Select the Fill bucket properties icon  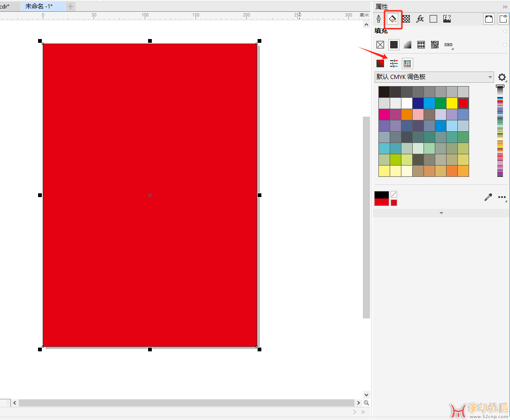pyautogui.click(x=392, y=19)
